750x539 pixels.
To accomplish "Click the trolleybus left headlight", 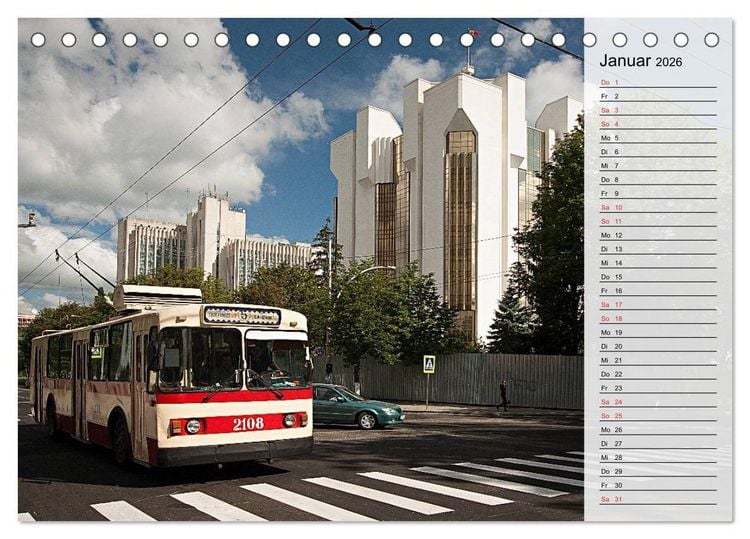I will (x=193, y=426).
